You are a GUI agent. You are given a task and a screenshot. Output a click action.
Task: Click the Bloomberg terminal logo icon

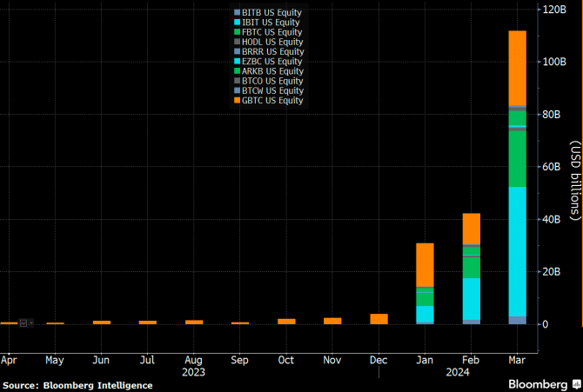[576, 384]
